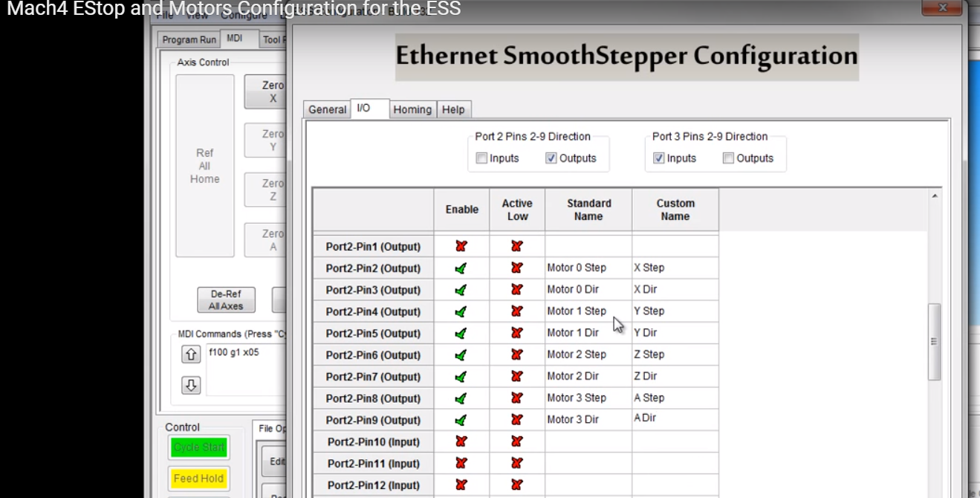This screenshot has height=498, width=980.
Task: Toggle Active Low icon for Port2-Pin1
Action: [x=517, y=246]
